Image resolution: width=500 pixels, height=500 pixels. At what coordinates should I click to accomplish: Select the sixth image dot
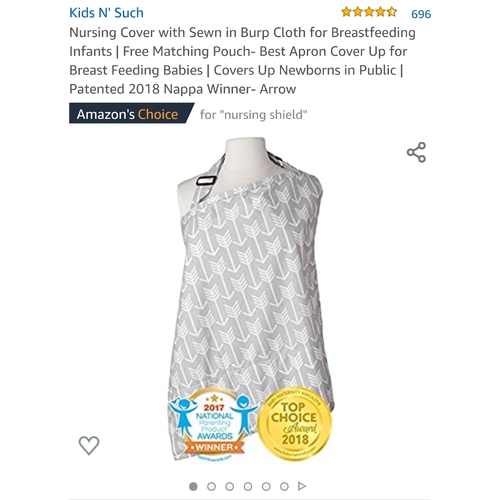tap(284, 487)
